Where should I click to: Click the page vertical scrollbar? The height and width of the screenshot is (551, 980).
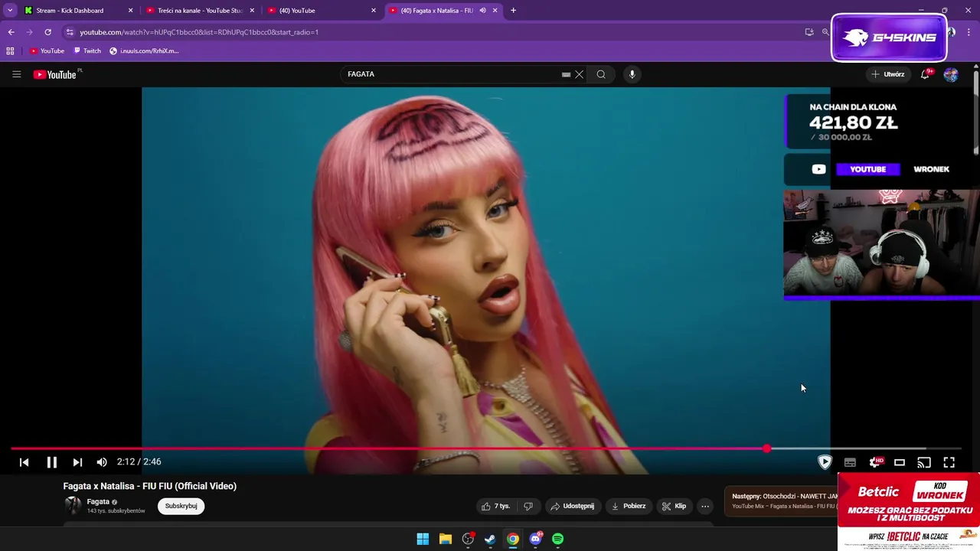[x=976, y=112]
